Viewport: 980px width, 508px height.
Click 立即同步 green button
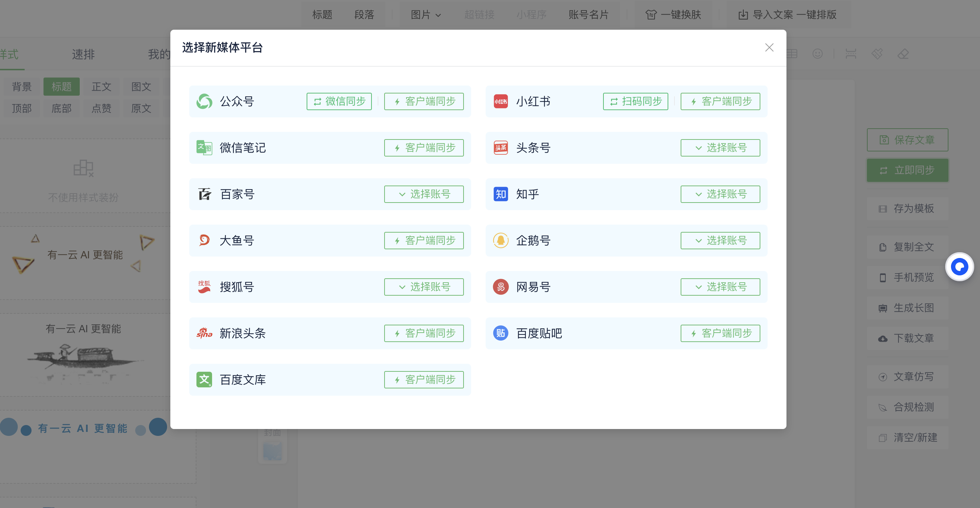(x=908, y=170)
